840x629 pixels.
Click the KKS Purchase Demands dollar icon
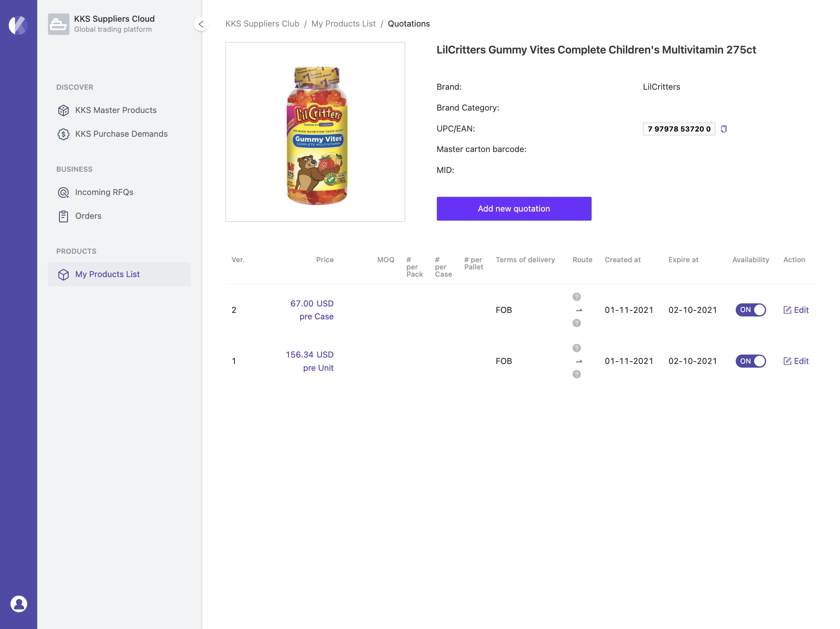coord(64,134)
